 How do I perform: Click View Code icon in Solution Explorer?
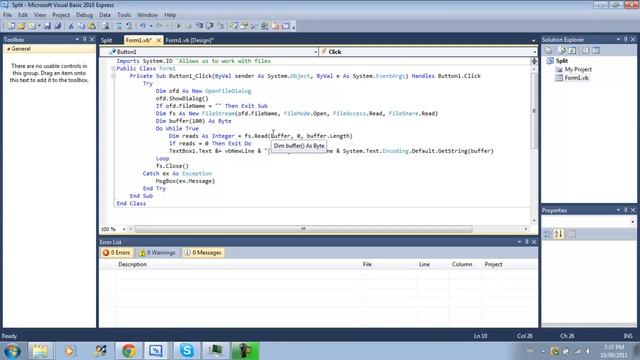click(585, 51)
